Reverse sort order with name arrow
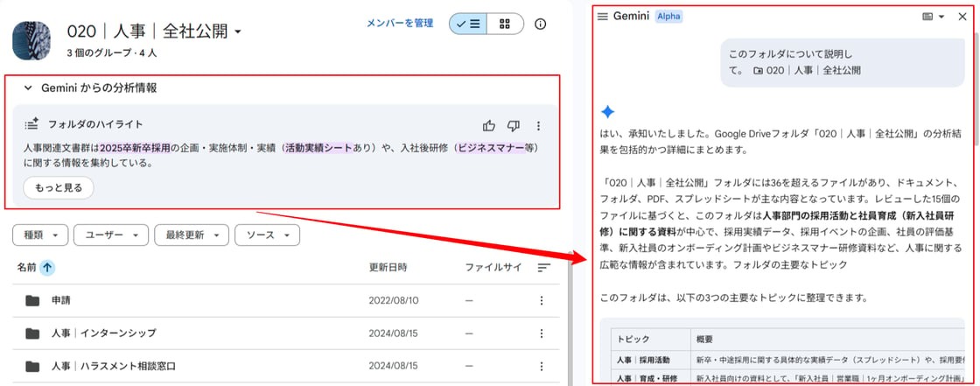The image size is (980, 386). click(47, 267)
